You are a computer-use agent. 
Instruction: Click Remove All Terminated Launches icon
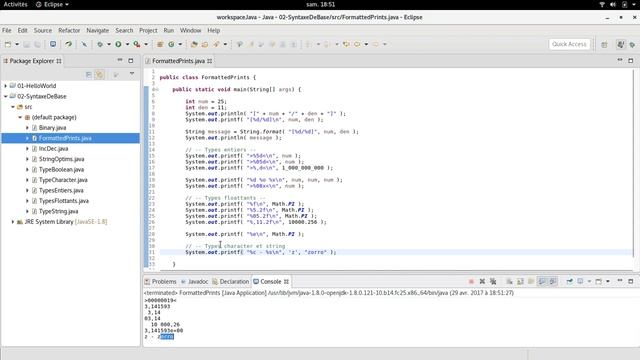(x=493, y=281)
